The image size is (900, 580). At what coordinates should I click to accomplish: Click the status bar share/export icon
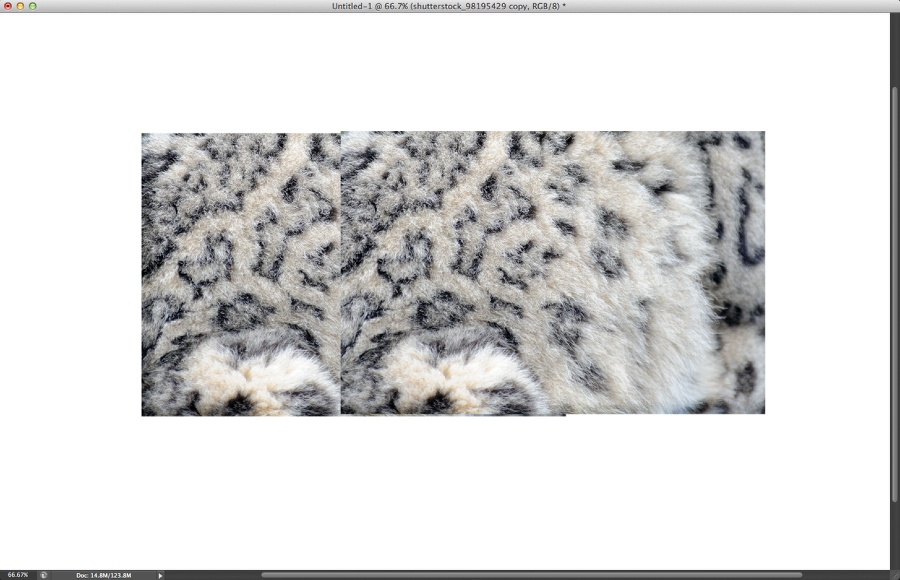coord(44,575)
